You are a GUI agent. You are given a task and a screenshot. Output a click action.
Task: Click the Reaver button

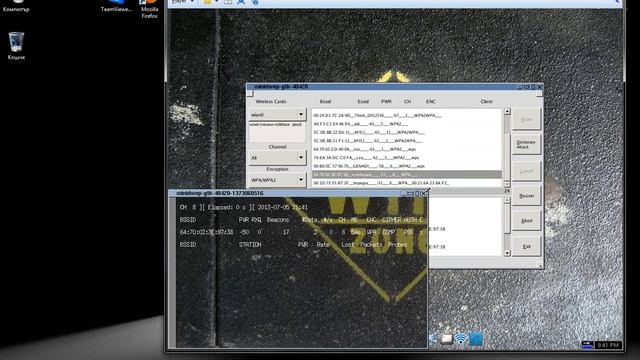click(x=527, y=196)
